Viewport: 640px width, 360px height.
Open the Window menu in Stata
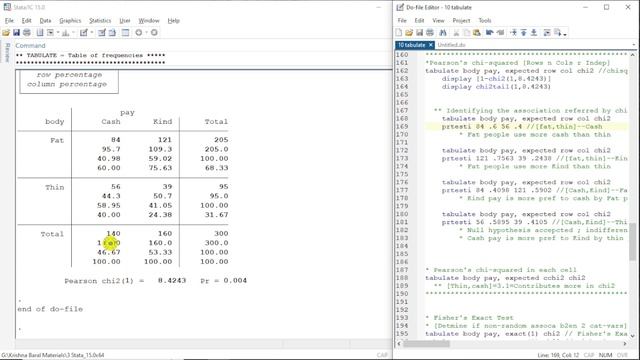tap(149, 20)
